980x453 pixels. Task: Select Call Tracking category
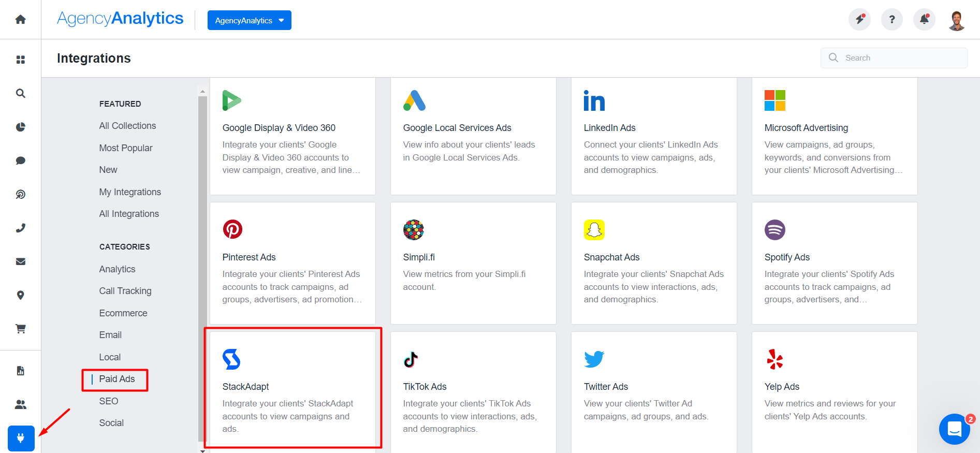[x=125, y=291]
